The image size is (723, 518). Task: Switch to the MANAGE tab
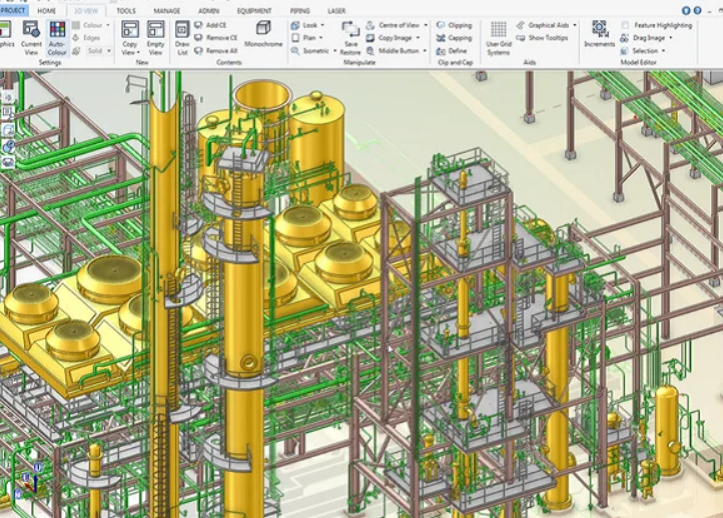(x=167, y=10)
